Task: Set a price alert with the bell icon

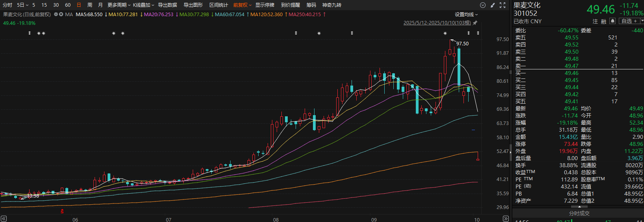Action: pos(612,21)
